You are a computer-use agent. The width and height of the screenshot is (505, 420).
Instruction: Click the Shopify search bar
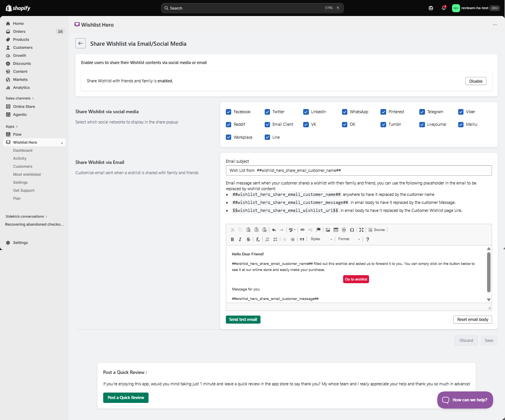coord(252,8)
